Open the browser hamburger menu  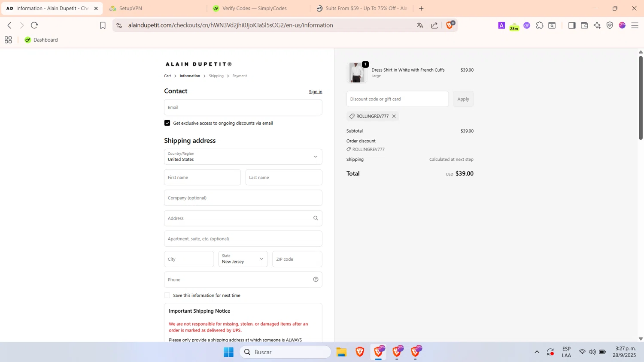click(x=635, y=25)
